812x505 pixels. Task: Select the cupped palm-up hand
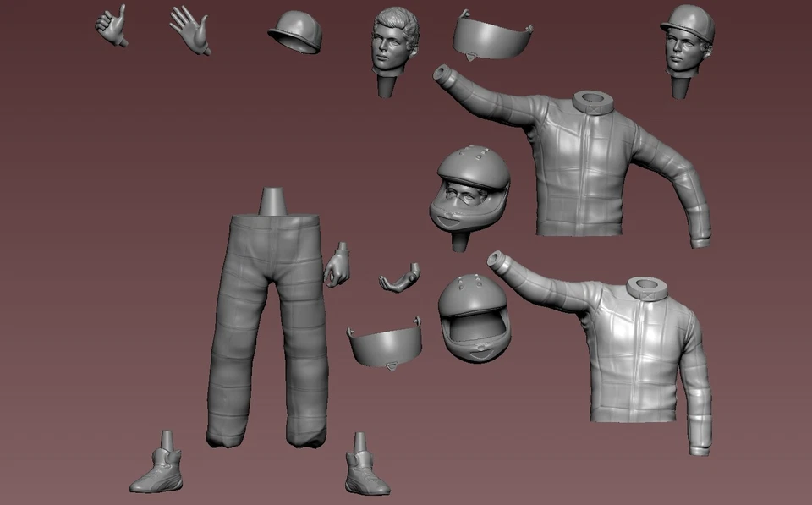(x=399, y=277)
